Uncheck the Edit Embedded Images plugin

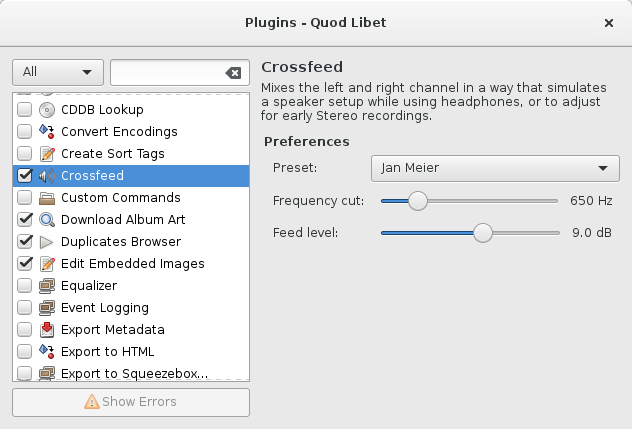[25, 264]
